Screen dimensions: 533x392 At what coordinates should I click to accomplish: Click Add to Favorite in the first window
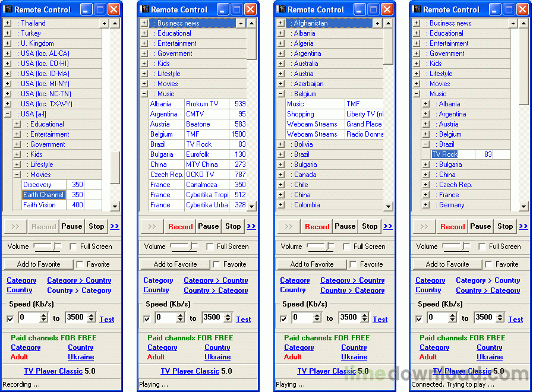pyautogui.click(x=39, y=264)
